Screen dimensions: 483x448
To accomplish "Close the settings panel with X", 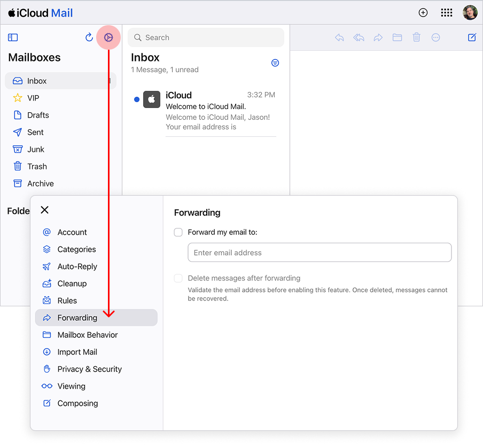I will (x=45, y=210).
